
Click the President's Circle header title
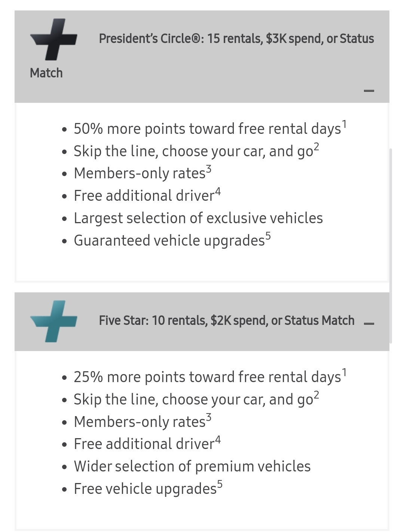click(236, 39)
